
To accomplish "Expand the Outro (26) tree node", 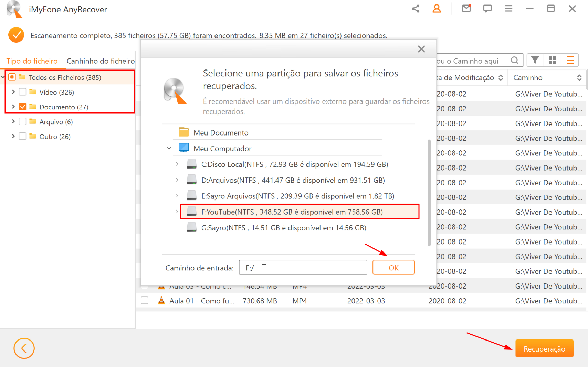I will click(13, 136).
